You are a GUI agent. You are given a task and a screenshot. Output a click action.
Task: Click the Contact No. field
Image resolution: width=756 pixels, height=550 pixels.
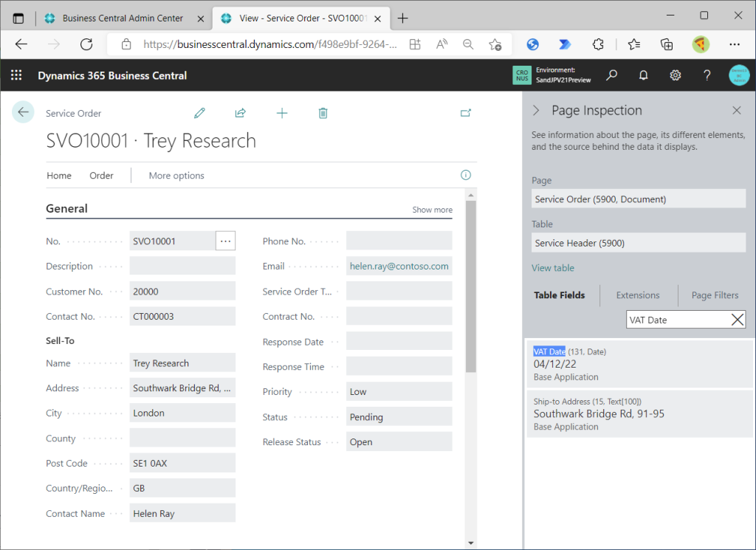click(x=182, y=316)
